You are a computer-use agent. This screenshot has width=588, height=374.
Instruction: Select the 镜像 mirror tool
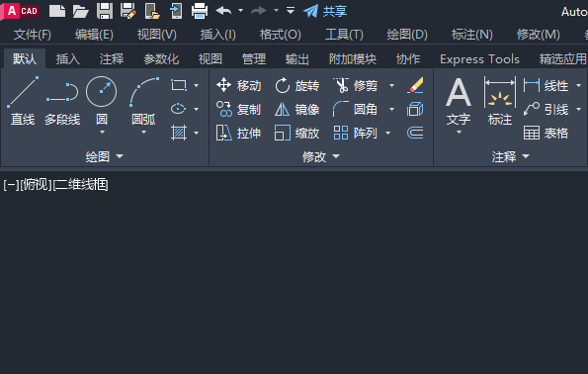296,109
